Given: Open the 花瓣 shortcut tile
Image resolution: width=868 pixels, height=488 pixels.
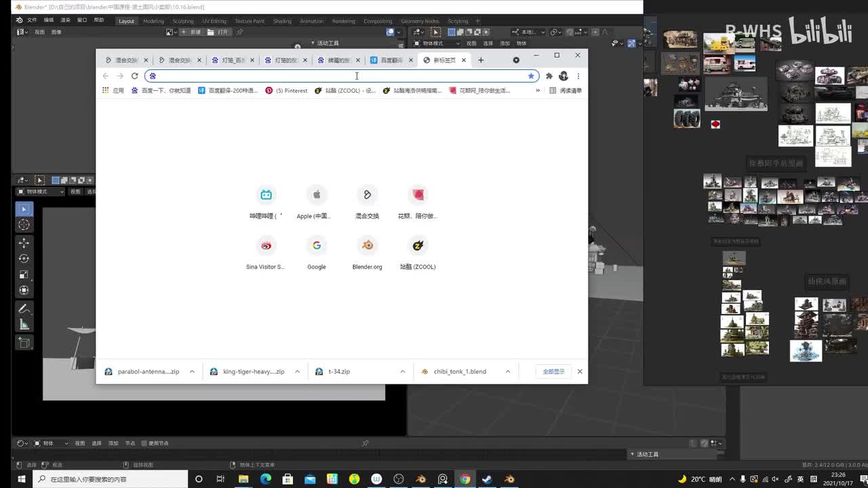Looking at the screenshot, I should (418, 202).
